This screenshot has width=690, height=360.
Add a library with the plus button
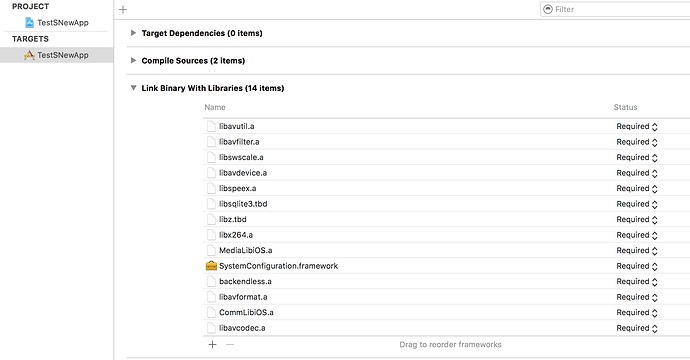coord(213,345)
